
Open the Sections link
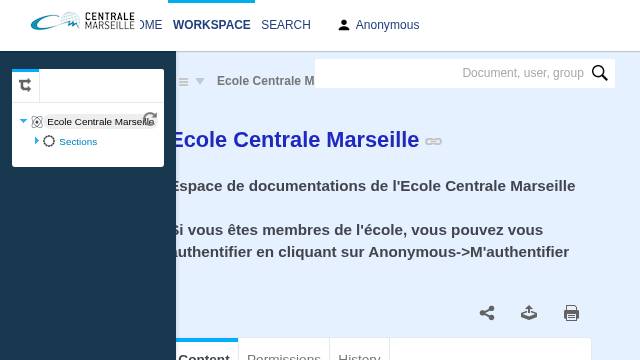tap(78, 142)
